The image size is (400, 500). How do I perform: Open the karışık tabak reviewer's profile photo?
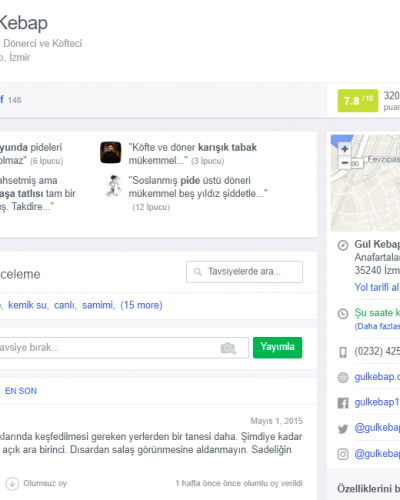(111, 153)
